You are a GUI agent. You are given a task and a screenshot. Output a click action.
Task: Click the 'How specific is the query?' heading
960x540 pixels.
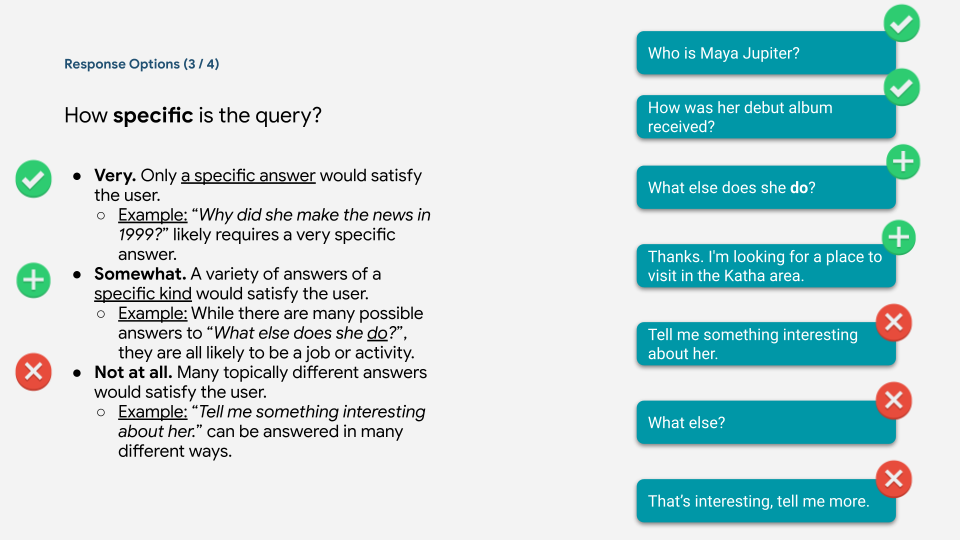tap(193, 115)
